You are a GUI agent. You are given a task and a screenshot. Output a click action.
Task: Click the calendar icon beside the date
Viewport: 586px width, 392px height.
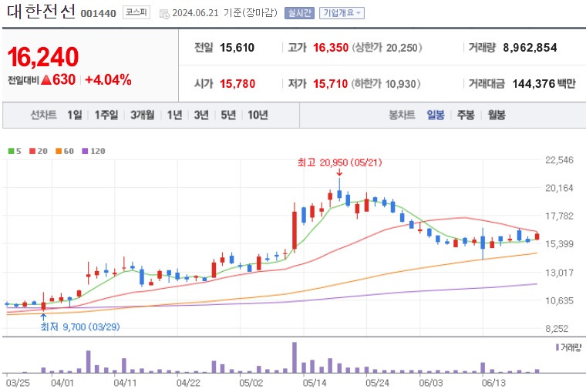[x=164, y=14]
